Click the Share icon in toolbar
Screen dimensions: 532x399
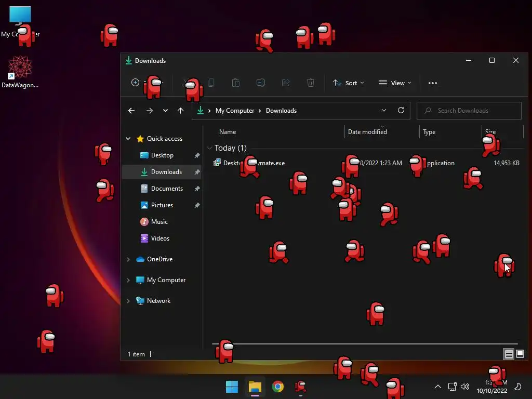286,83
